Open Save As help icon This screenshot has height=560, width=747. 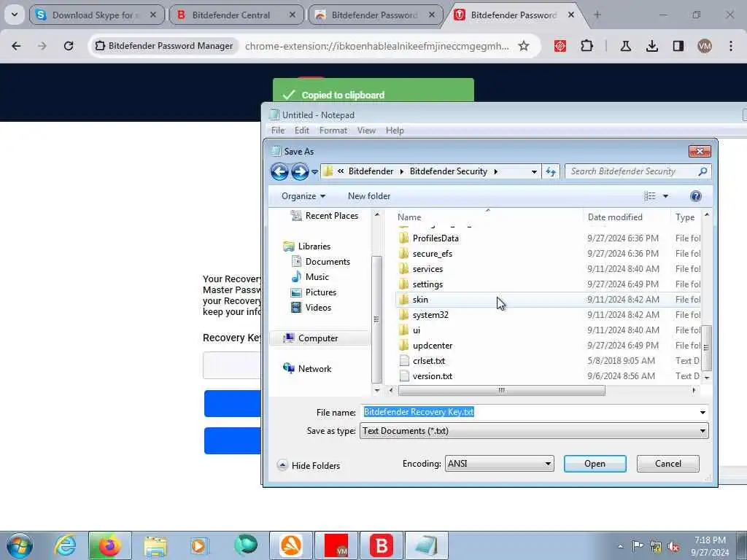point(695,196)
